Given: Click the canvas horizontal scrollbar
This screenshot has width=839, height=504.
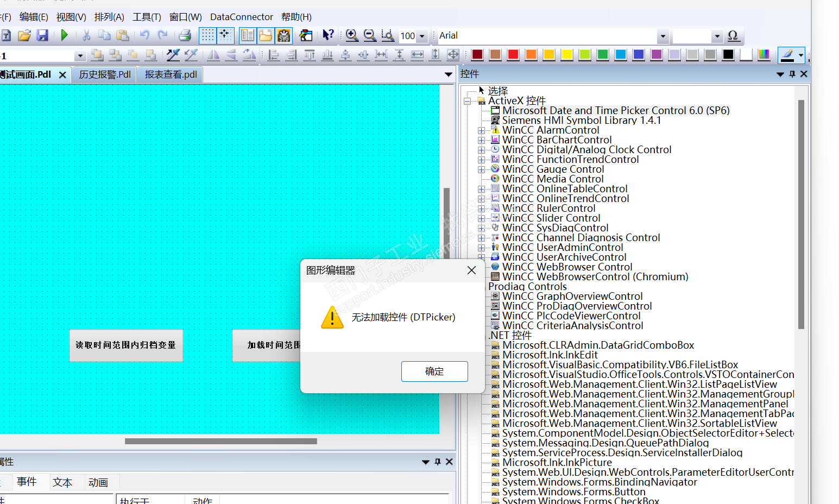Looking at the screenshot, I should 221,442.
